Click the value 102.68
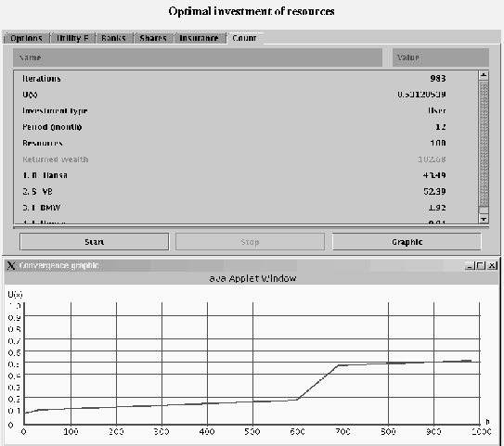The height and width of the screenshot is (446, 504). tap(432, 159)
